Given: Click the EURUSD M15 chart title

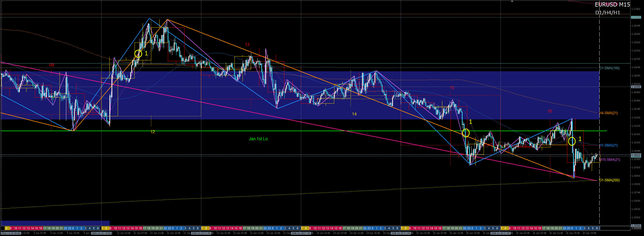Looking at the screenshot, I should click(x=612, y=5).
